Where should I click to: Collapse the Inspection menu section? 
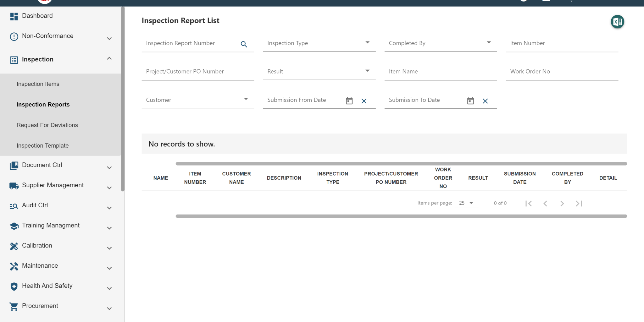[109, 58]
